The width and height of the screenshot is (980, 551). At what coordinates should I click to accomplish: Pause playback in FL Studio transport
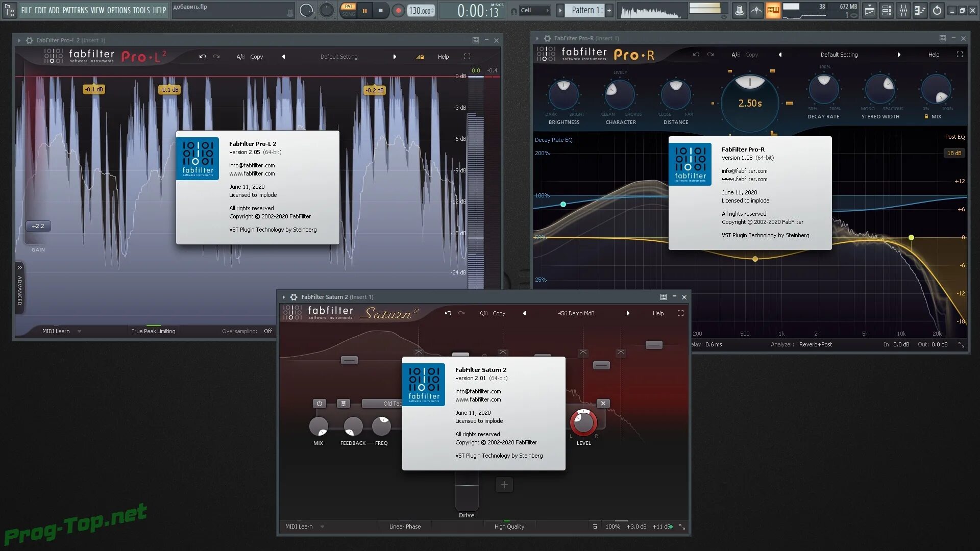pyautogui.click(x=364, y=10)
